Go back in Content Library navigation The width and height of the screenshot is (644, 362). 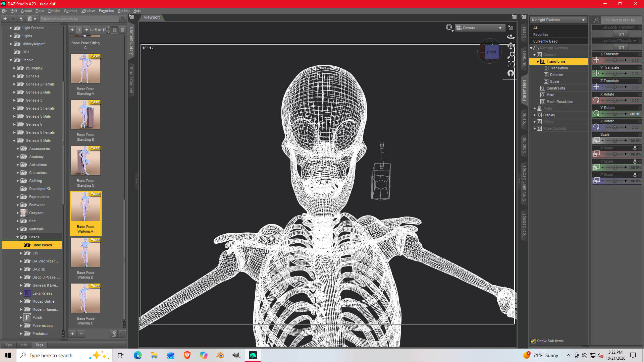coord(5,19)
